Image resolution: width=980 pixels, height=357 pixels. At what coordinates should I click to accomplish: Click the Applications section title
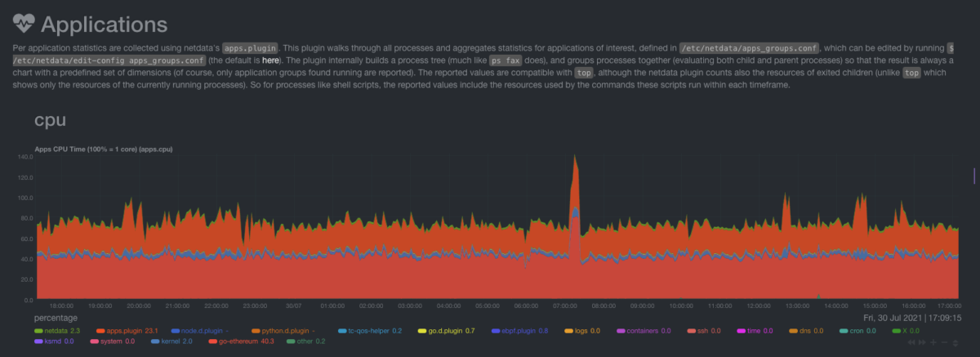click(x=104, y=25)
